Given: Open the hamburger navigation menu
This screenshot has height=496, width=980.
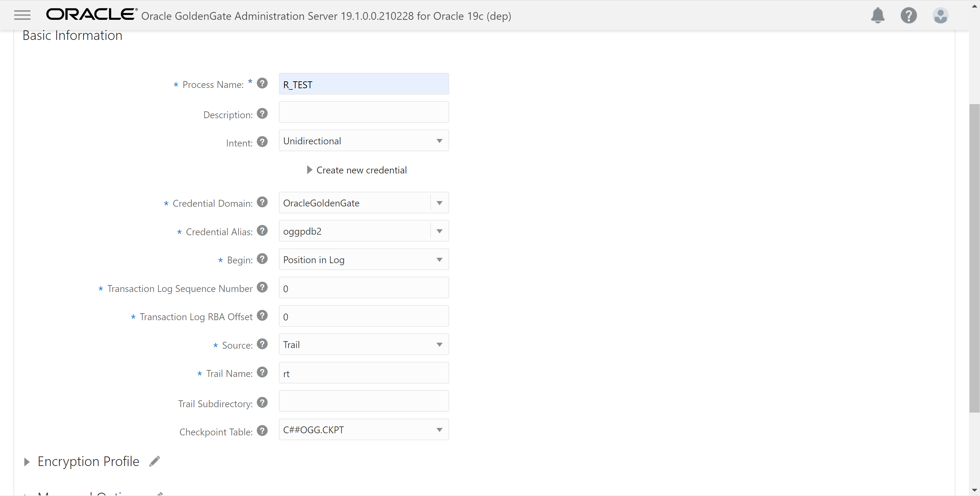Looking at the screenshot, I should pyautogui.click(x=22, y=15).
